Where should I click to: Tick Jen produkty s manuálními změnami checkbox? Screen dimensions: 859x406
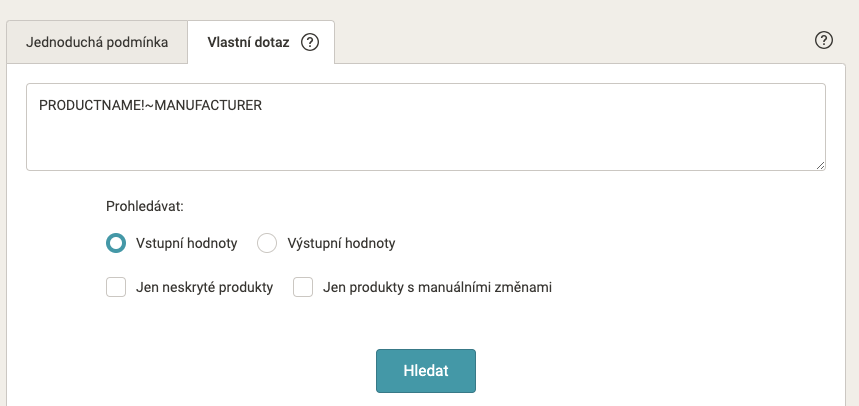[303, 287]
